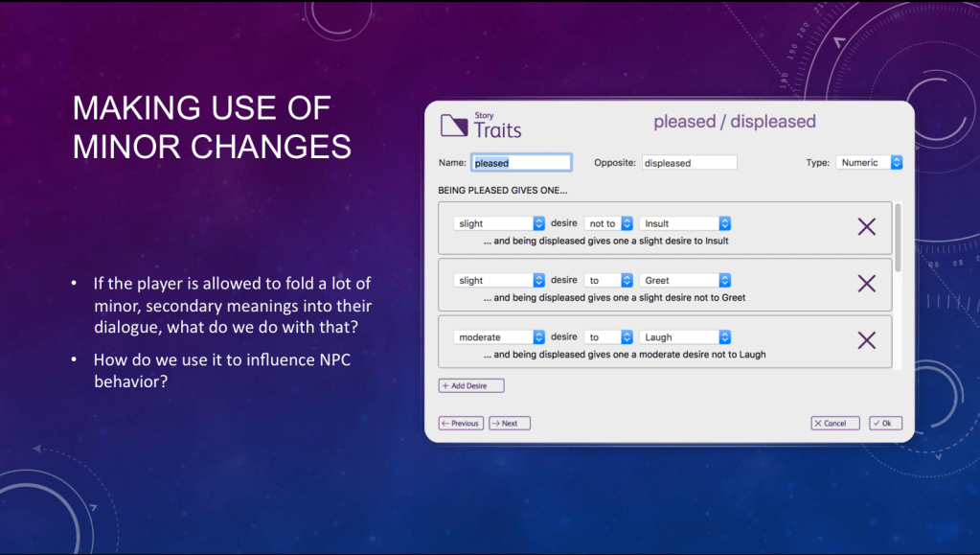The width and height of the screenshot is (980, 555).
Task: Cancel the trait dialog
Action: pos(834,423)
